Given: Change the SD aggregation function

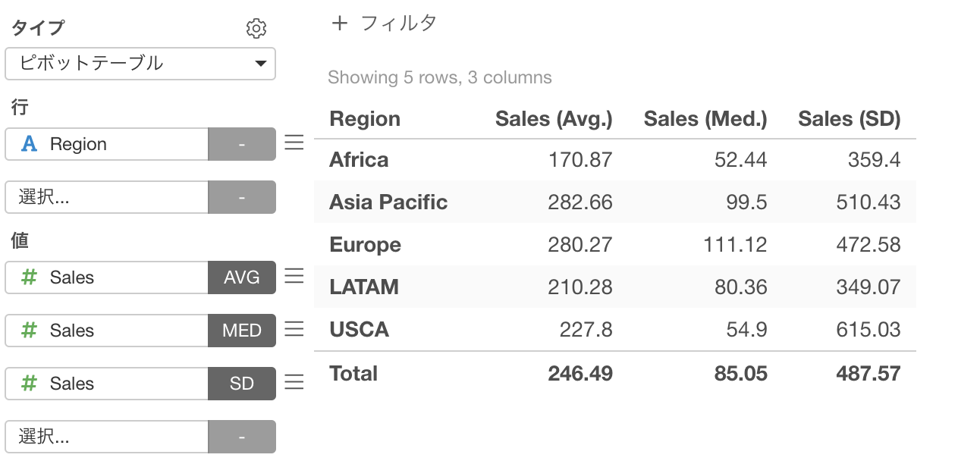Looking at the screenshot, I should (x=242, y=384).
